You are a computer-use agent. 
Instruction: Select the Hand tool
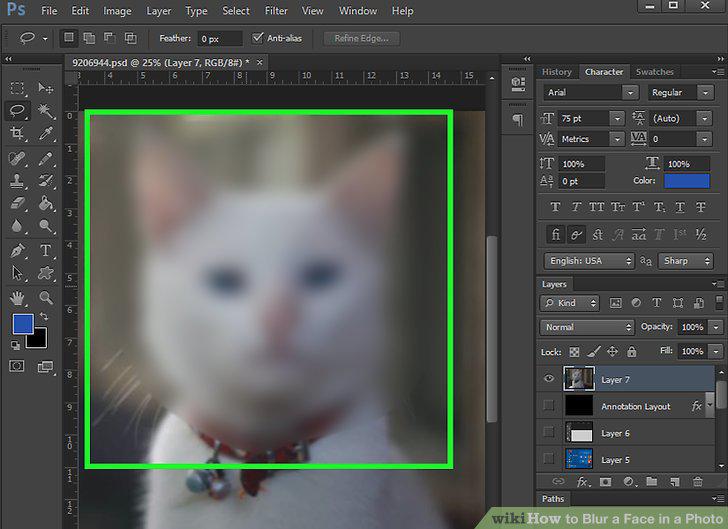17,298
